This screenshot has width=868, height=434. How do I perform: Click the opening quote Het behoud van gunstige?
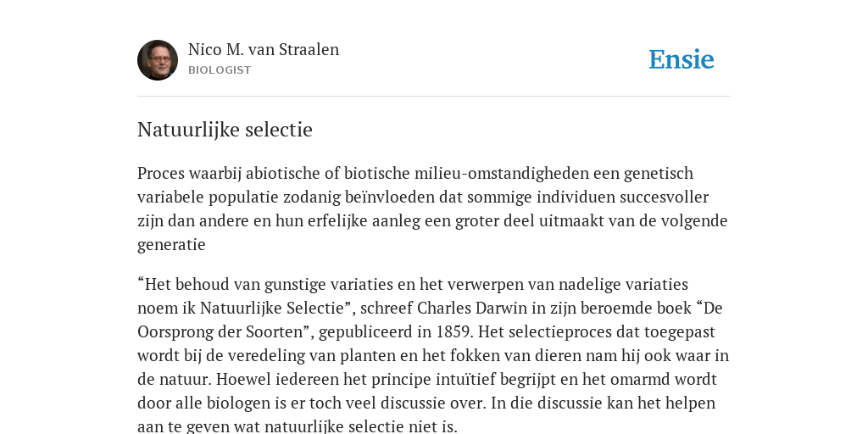click(x=232, y=284)
